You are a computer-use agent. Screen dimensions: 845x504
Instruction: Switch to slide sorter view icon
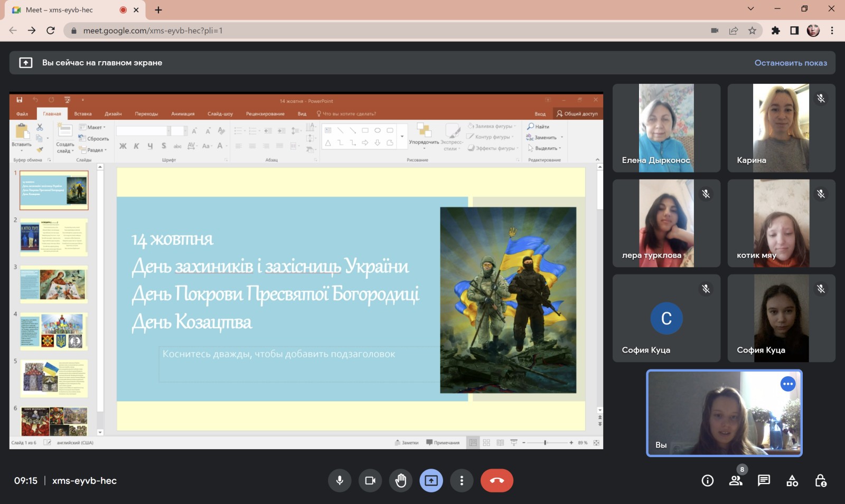click(x=486, y=443)
